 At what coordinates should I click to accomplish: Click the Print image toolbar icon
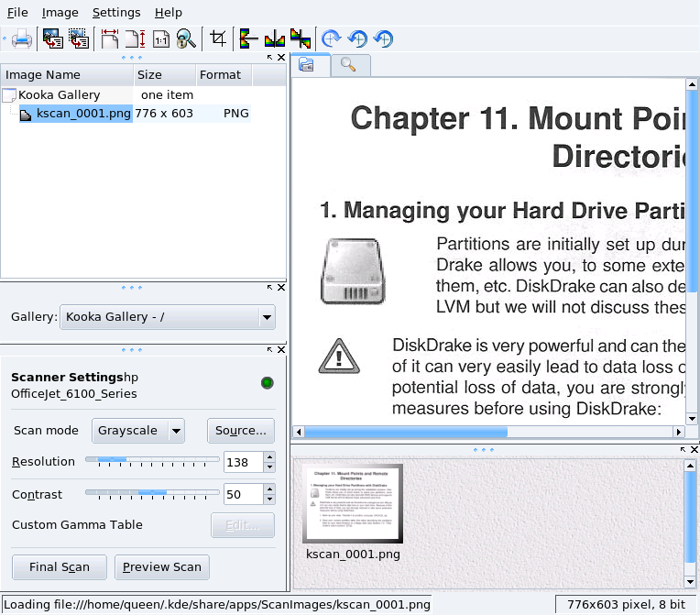point(22,38)
